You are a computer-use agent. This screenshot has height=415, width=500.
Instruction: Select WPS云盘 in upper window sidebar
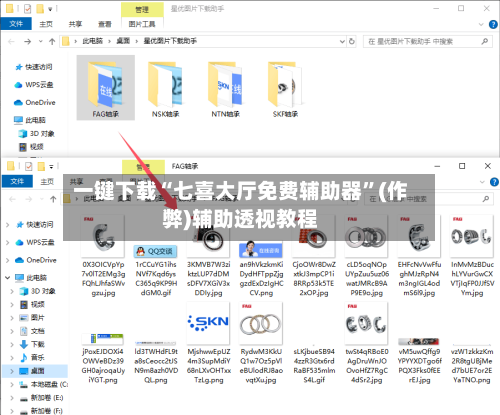click(34, 85)
